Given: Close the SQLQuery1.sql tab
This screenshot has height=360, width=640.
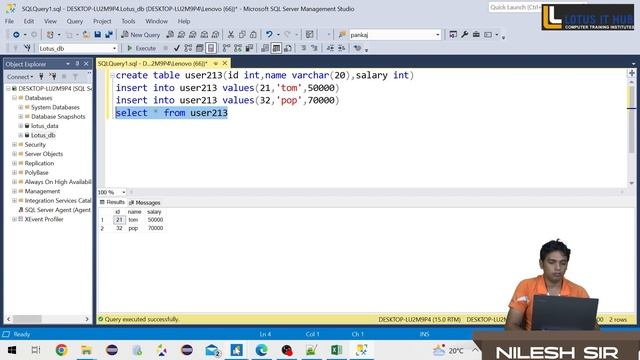Looking at the screenshot, I should tap(224, 63).
